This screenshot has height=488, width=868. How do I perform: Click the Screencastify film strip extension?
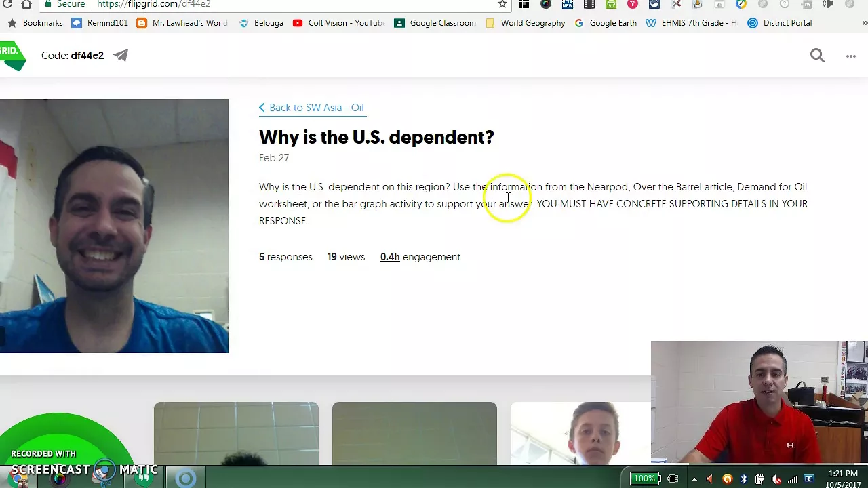coord(589,4)
